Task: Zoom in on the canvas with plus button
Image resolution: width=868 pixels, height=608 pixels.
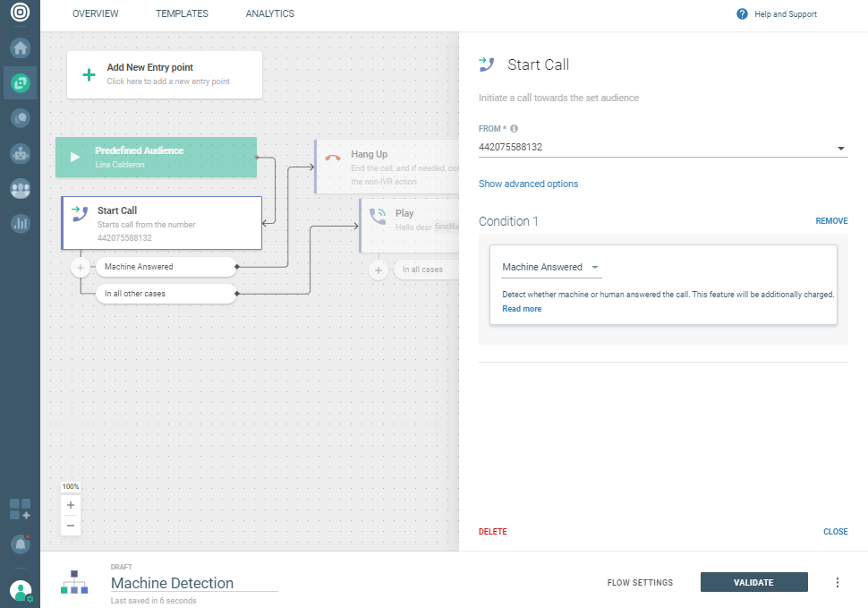Action: click(71, 505)
